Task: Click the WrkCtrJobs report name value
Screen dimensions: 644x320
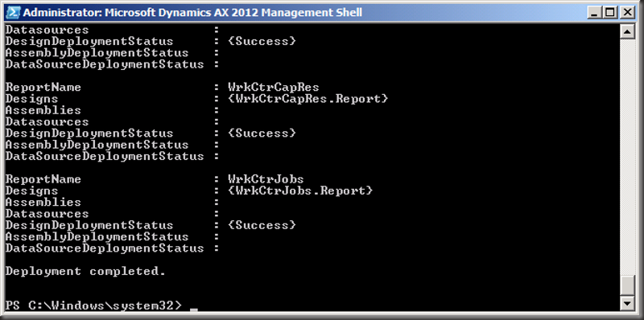Action: (266, 179)
